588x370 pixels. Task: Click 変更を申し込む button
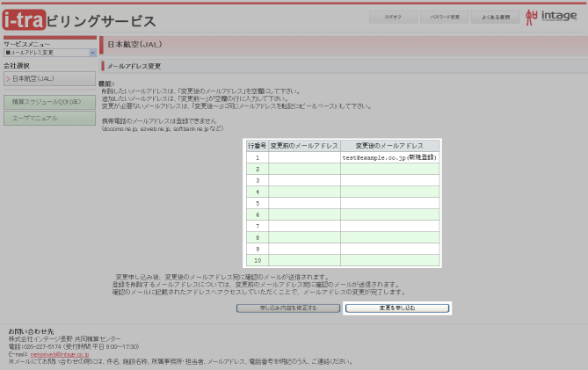point(397,308)
